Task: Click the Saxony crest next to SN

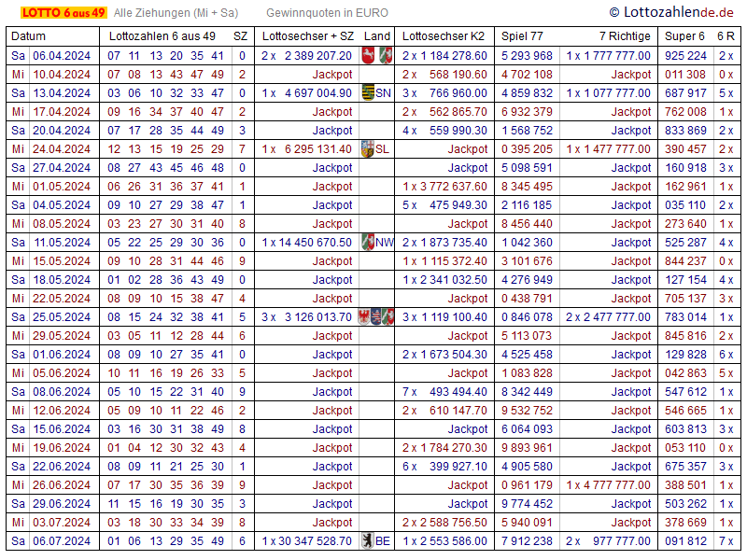Action: (367, 92)
